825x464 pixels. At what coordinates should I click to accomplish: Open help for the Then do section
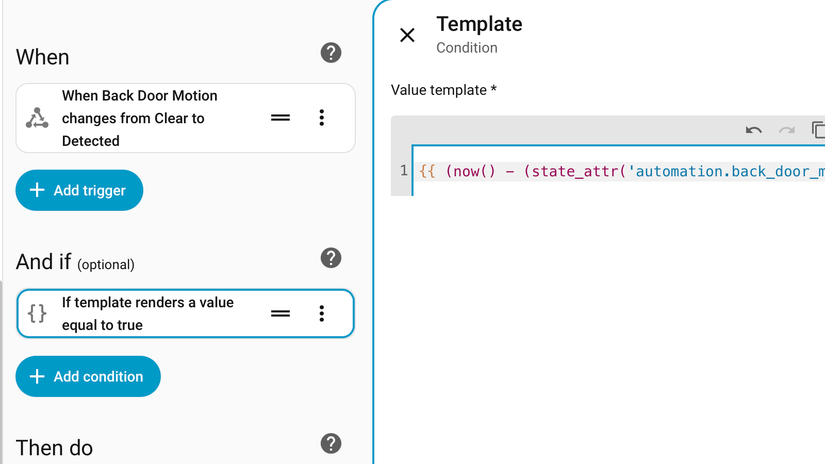[331, 443]
